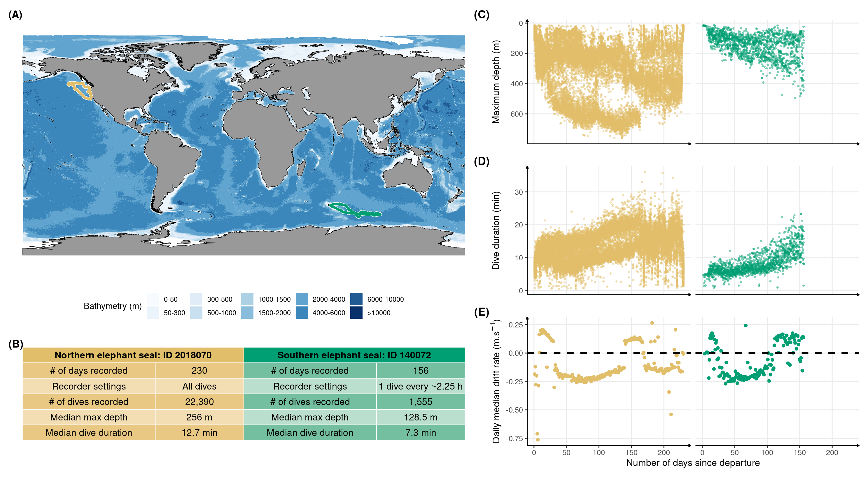The image size is (868, 477).
Task: Click northern '# of dives recorded' row label
Action: pos(89,401)
